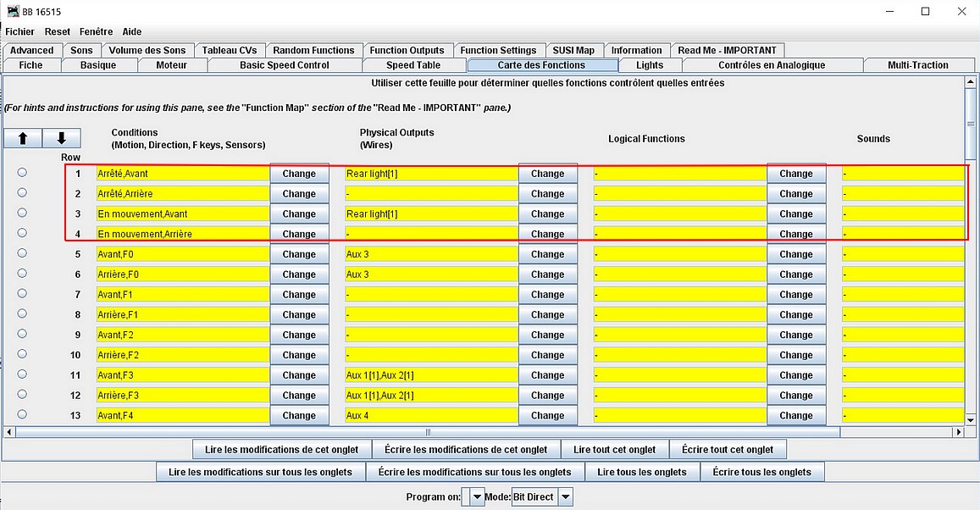
Task: Click Écrire tout cet onglet
Action: pos(728,449)
